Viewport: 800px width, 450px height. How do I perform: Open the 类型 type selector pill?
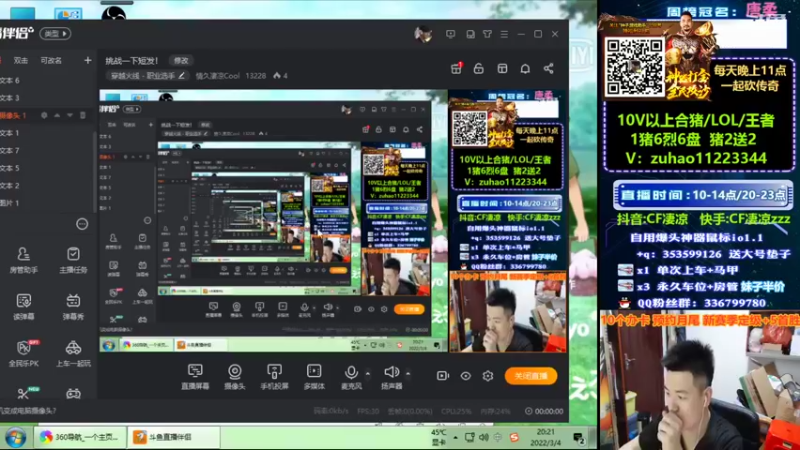pyautogui.click(x=56, y=34)
